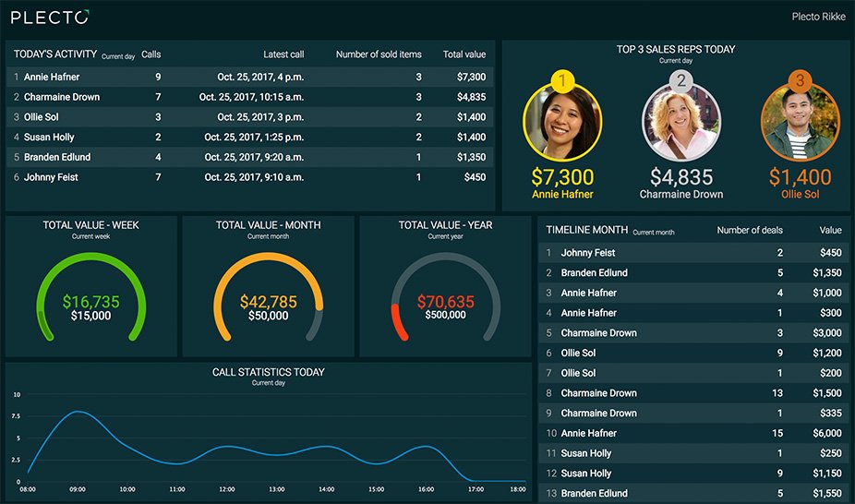Click the 16:00 label on chart axis

coord(426,489)
